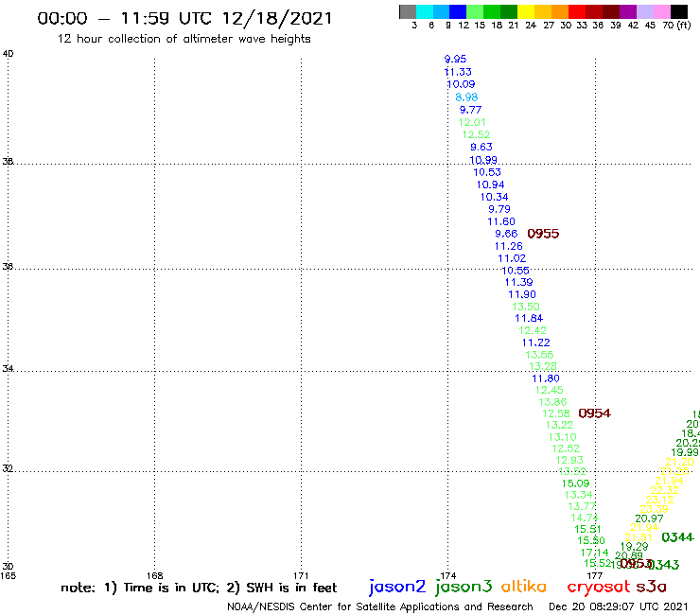Click the Dec 20 08:29:07 UTC timestamp
Screen dimensions: 700x615
coord(619,606)
